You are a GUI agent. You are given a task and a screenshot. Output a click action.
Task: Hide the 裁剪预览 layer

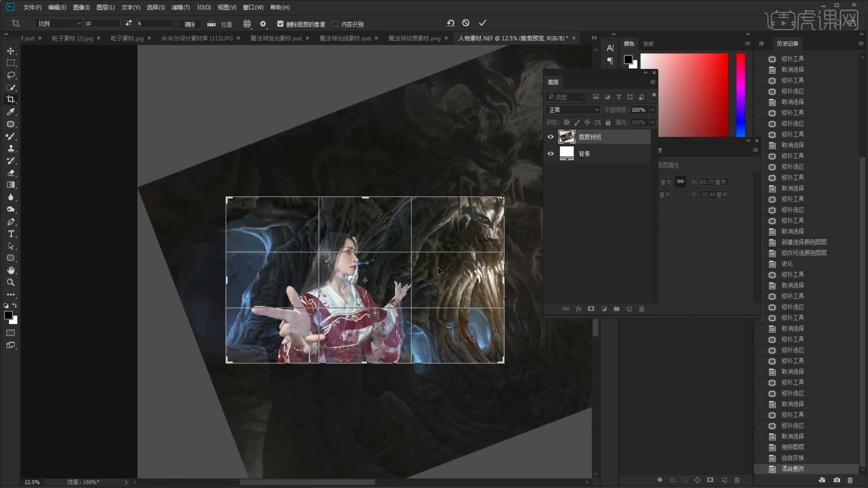(551, 137)
